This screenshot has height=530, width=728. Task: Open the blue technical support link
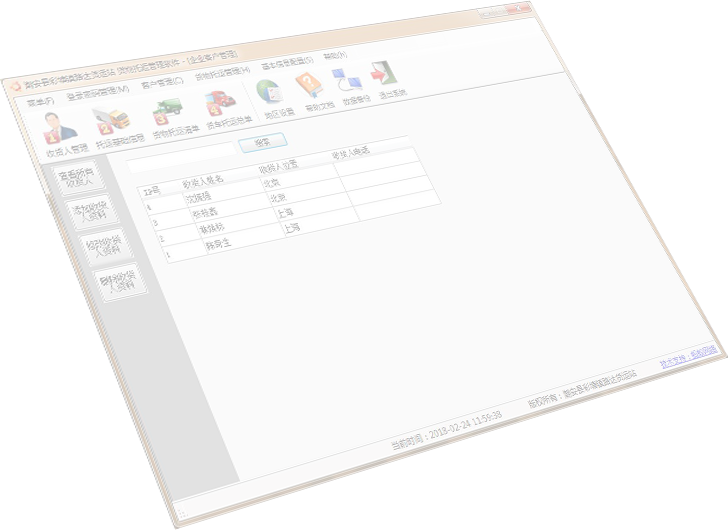tap(689, 356)
